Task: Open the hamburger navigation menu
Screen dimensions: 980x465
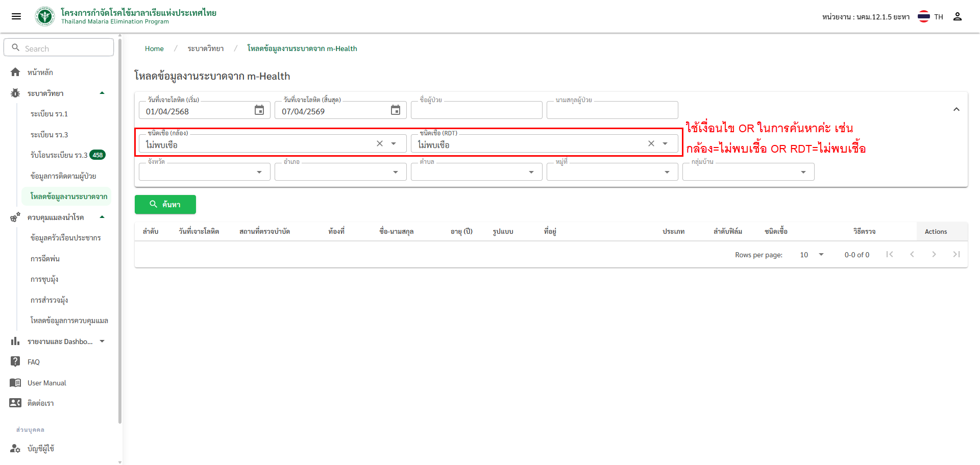Action: pyautogui.click(x=16, y=16)
